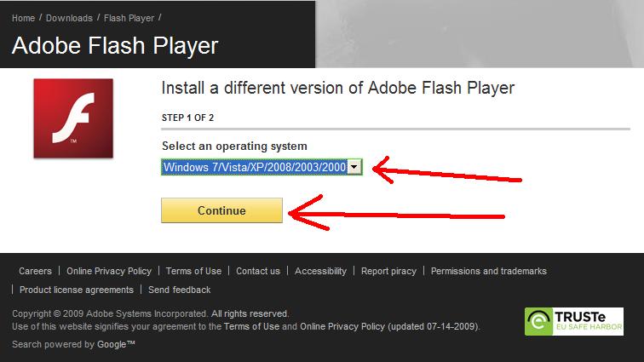This screenshot has width=644, height=362.
Task: Select the Report piracy link
Action: tap(388, 271)
